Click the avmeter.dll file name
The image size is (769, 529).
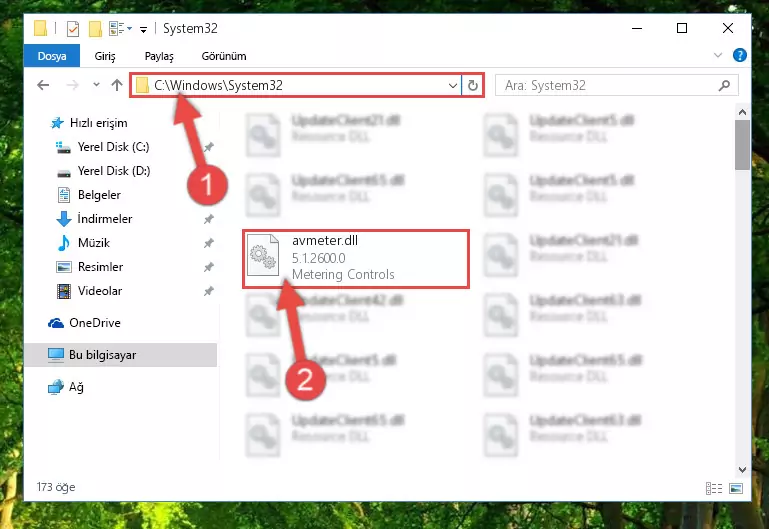[325, 240]
